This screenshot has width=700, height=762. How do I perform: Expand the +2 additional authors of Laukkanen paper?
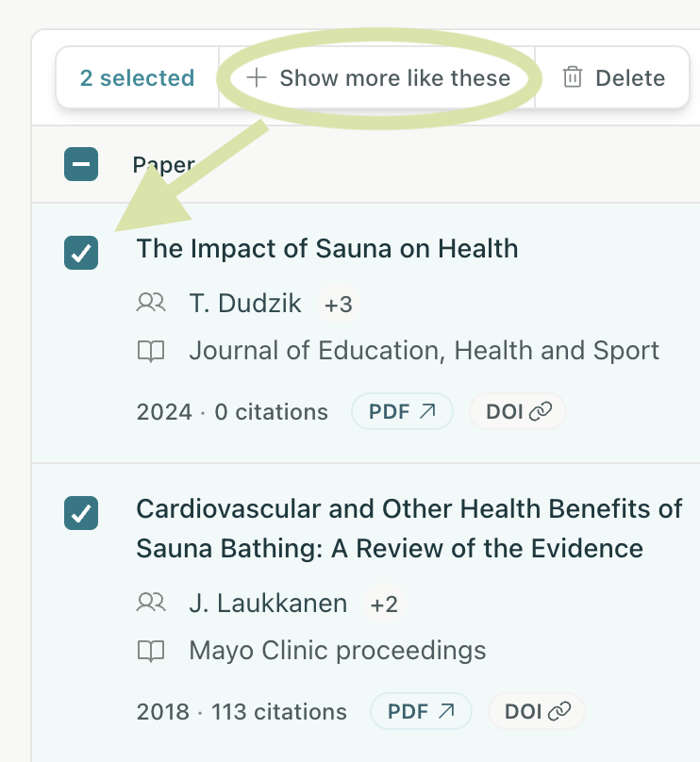click(384, 605)
